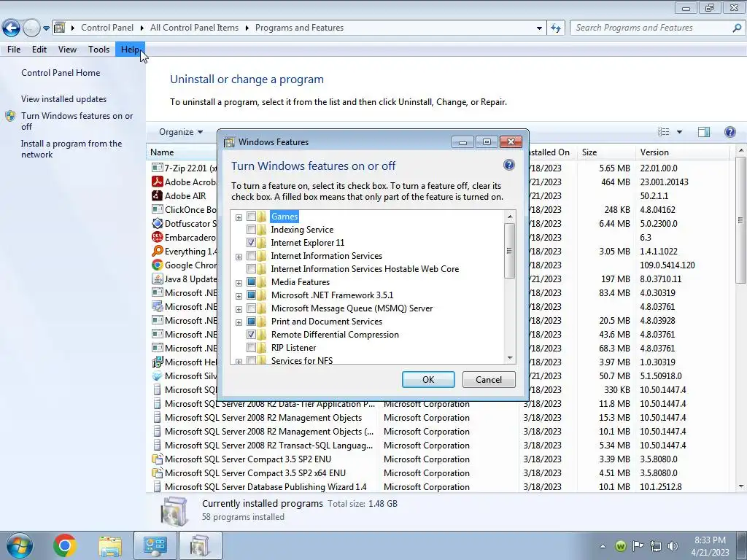
Task: Click OK in Windows Features dialog
Action: [x=427, y=379]
